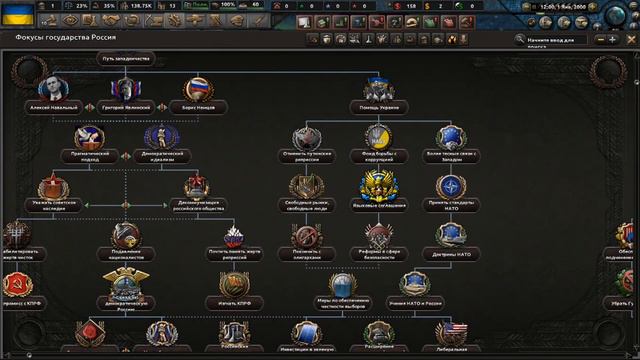
Task: Select the Языковые соглашения golden eagle focus
Action: pyautogui.click(x=379, y=186)
